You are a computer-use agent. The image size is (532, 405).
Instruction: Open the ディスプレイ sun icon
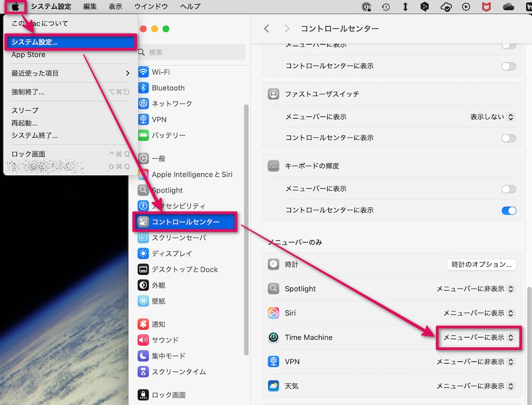click(144, 253)
